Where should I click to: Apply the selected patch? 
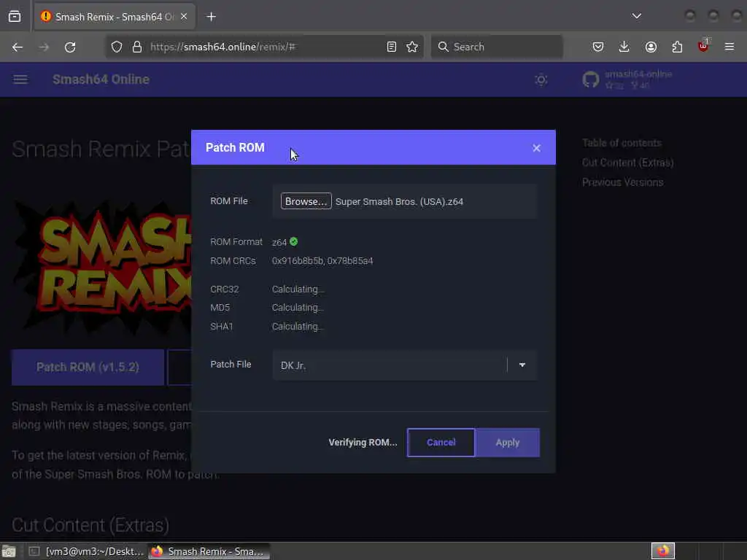tap(508, 443)
